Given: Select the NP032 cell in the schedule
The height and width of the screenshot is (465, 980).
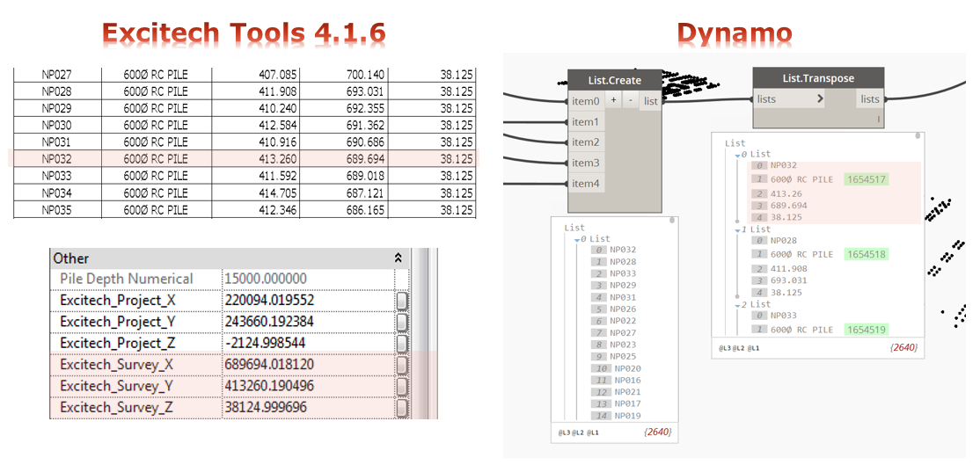Looking at the screenshot, I should (x=57, y=159).
